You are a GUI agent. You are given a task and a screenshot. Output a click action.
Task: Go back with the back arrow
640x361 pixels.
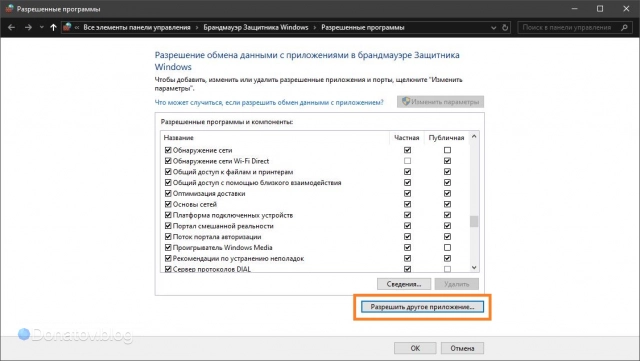tap(11, 27)
